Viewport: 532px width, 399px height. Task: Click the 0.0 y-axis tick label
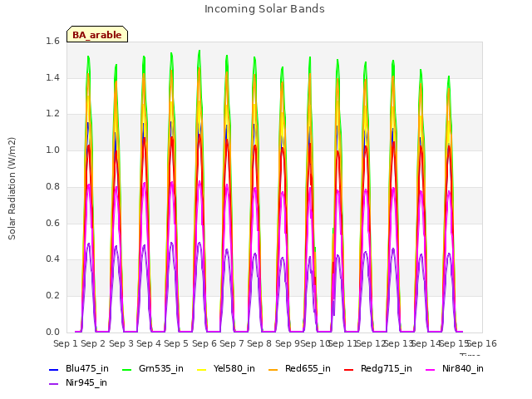click(52, 332)
